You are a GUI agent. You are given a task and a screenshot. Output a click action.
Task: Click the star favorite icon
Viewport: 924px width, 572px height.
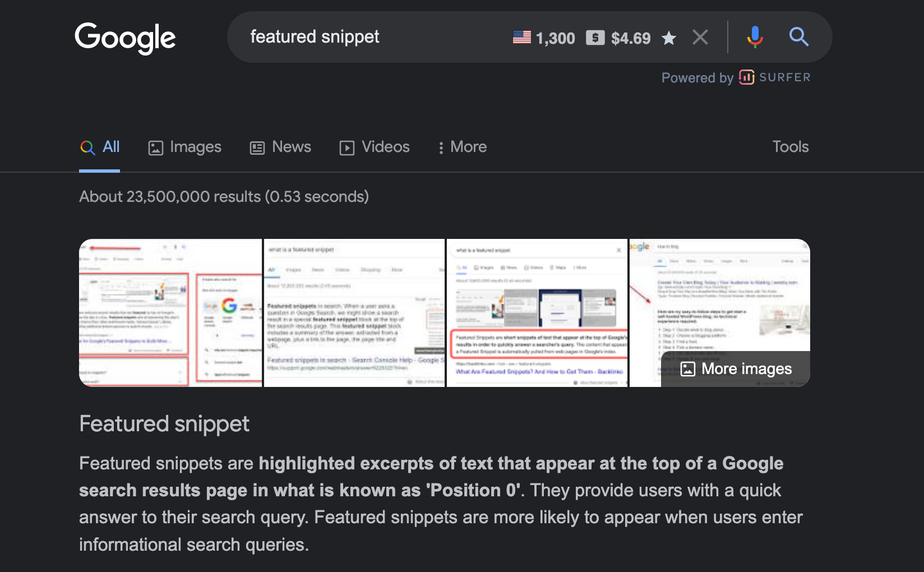point(669,38)
